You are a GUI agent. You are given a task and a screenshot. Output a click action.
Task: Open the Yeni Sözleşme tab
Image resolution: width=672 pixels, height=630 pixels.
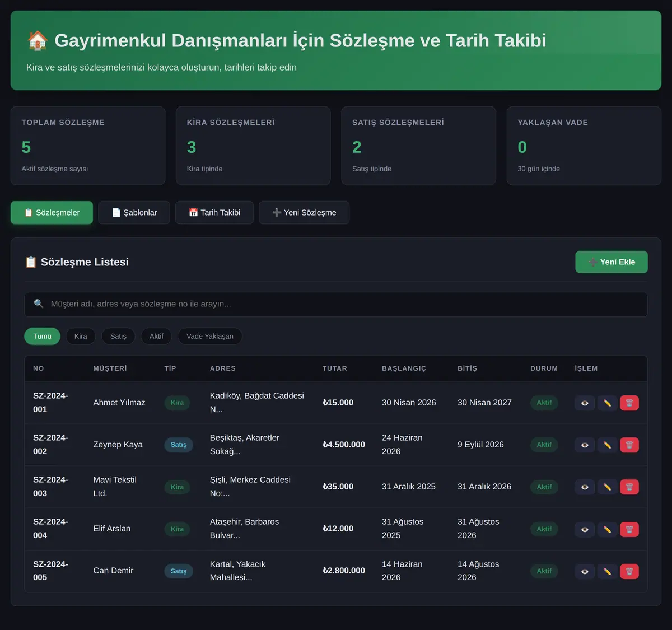pos(304,213)
